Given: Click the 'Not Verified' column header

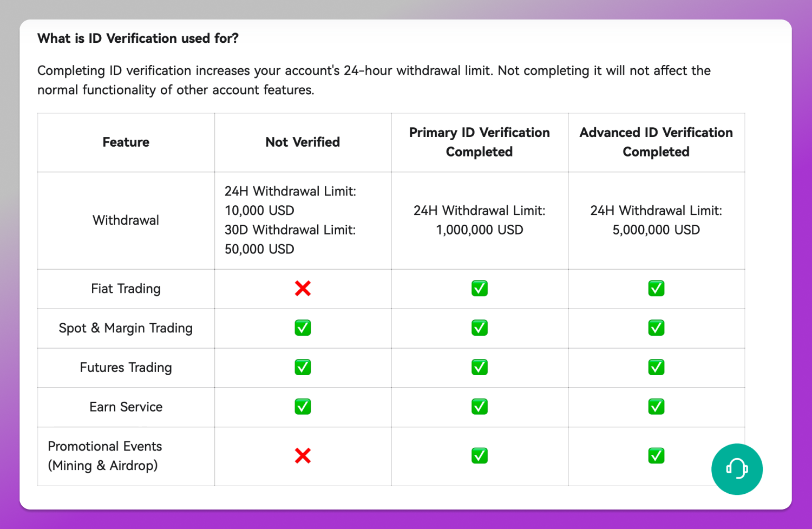Looking at the screenshot, I should point(303,142).
